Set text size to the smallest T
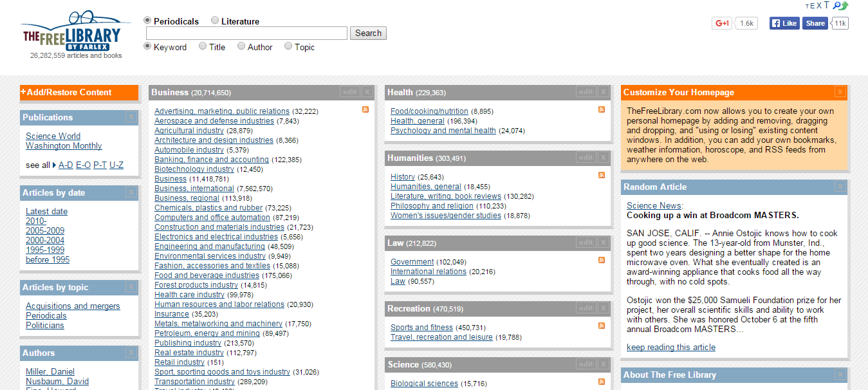 click(807, 6)
